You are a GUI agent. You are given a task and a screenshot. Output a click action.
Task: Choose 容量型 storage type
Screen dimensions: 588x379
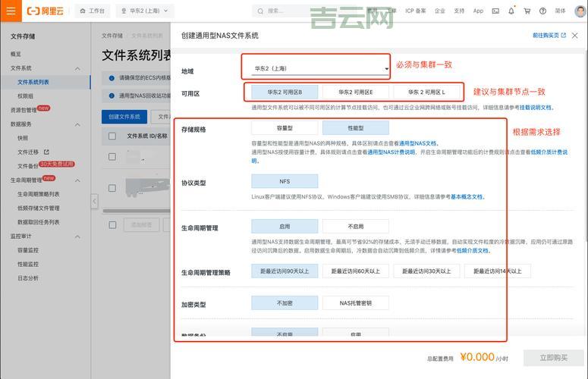click(285, 128)
